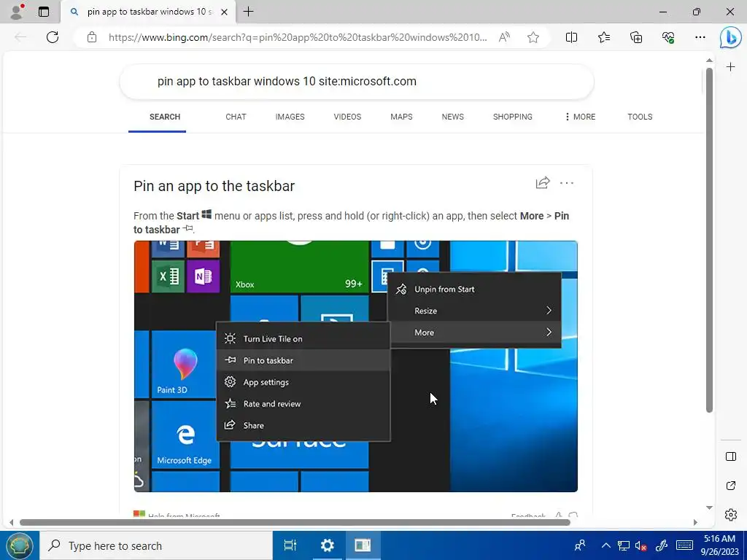
Task: Open touch keyboard tray icon
Action: click(x=684, y=545)
